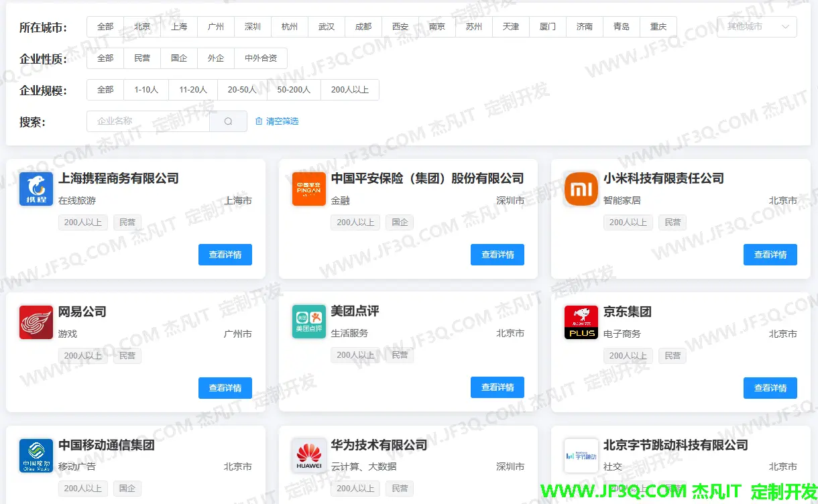Choose 重庆 city option
This screenshot has width=818, height=504.
[x=658, y=27]
